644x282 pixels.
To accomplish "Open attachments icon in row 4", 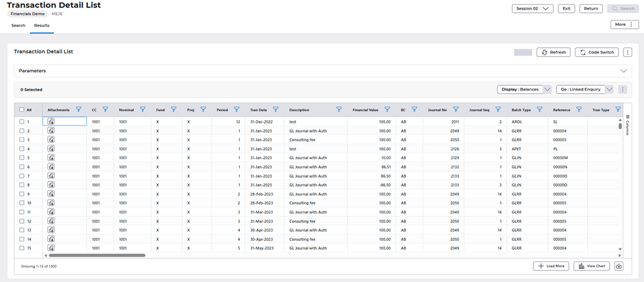I will tap(51, 148).
